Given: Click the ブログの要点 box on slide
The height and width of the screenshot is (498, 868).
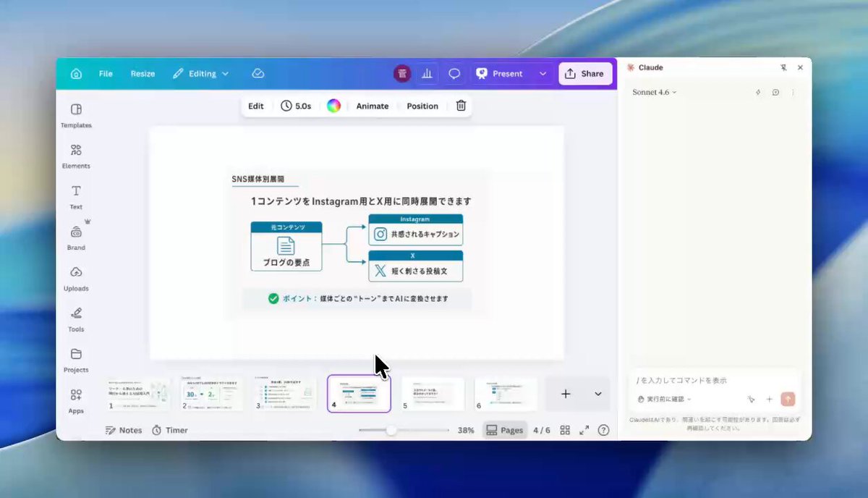Looking at the screenshot, I should coord(286,246).
